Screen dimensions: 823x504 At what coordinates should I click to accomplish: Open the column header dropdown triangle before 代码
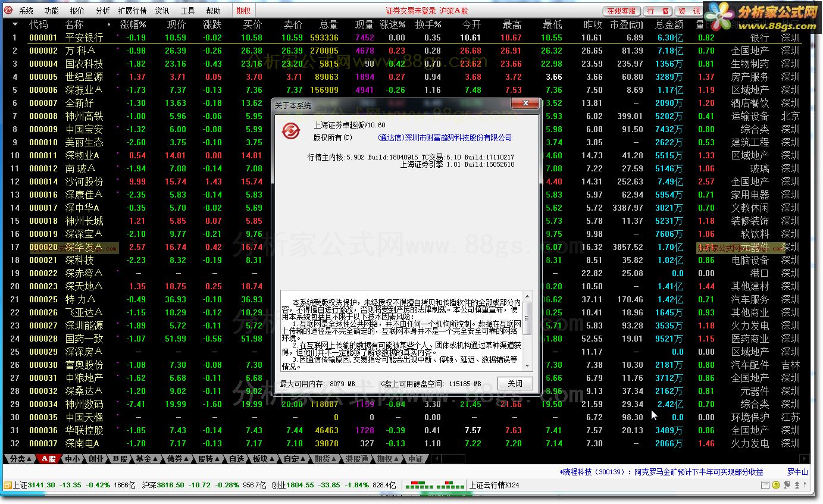tap(15, 24)
